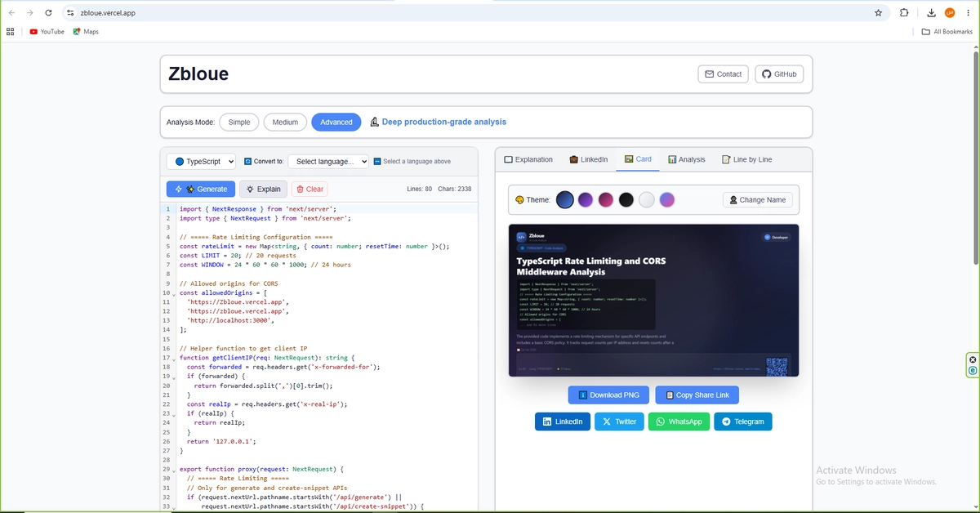Download the card as PNG
This screenshot has width=980, height=513.
609,395
